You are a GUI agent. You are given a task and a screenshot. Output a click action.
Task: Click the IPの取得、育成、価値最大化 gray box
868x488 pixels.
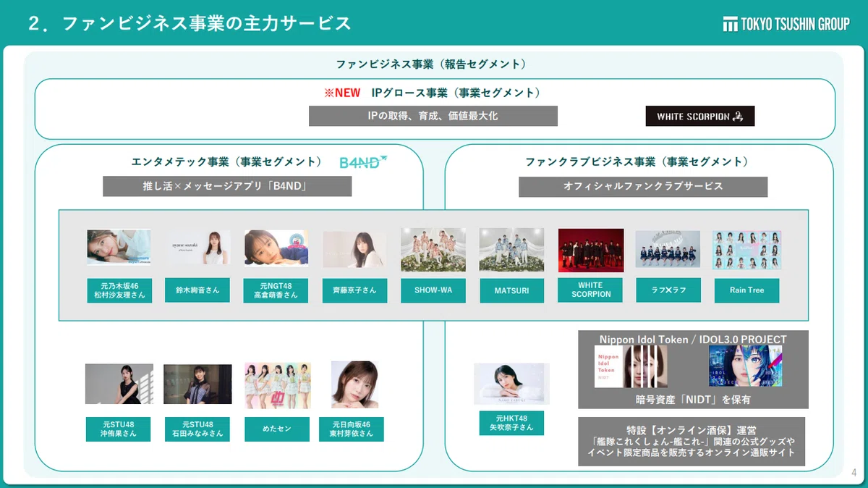(433, 116)
